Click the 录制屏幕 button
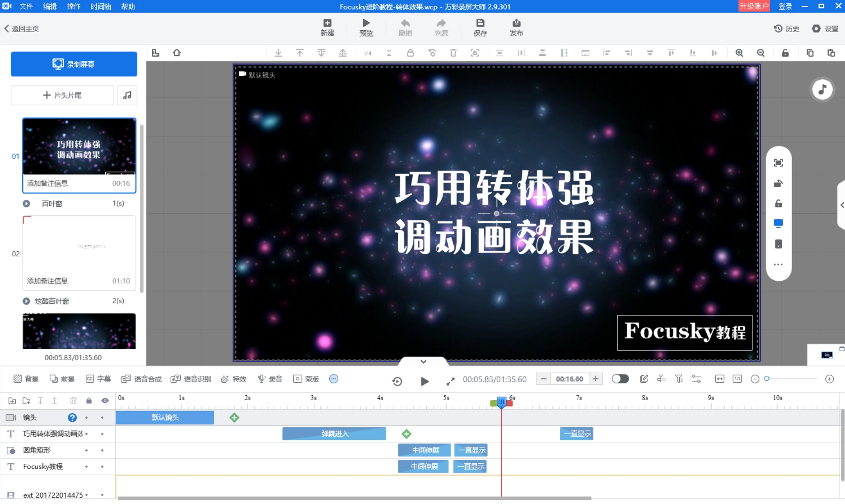This screenshot has height=504, width=845. (74, 64)
